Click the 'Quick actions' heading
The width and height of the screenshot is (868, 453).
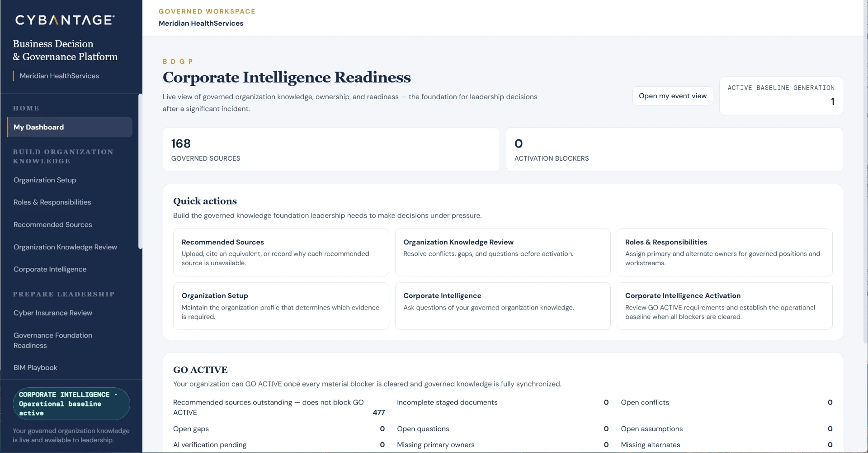[205, 201]
